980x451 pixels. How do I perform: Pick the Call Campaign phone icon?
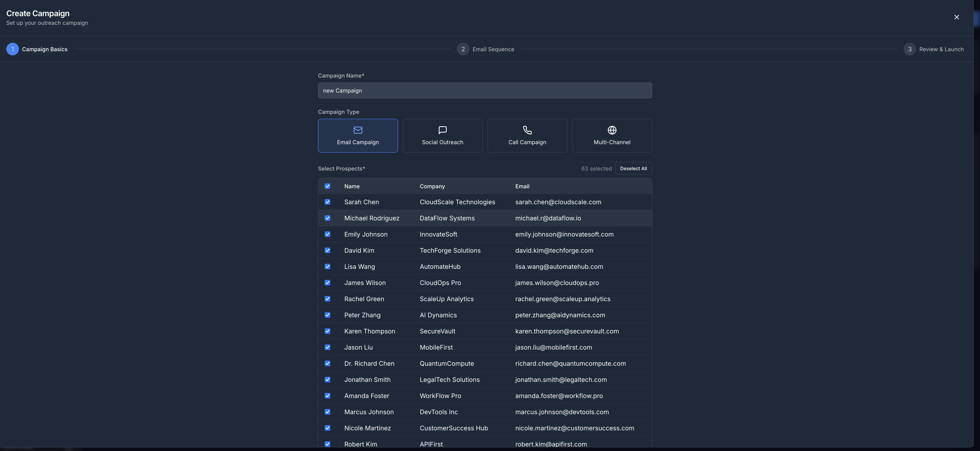click(x=527, y=130)
